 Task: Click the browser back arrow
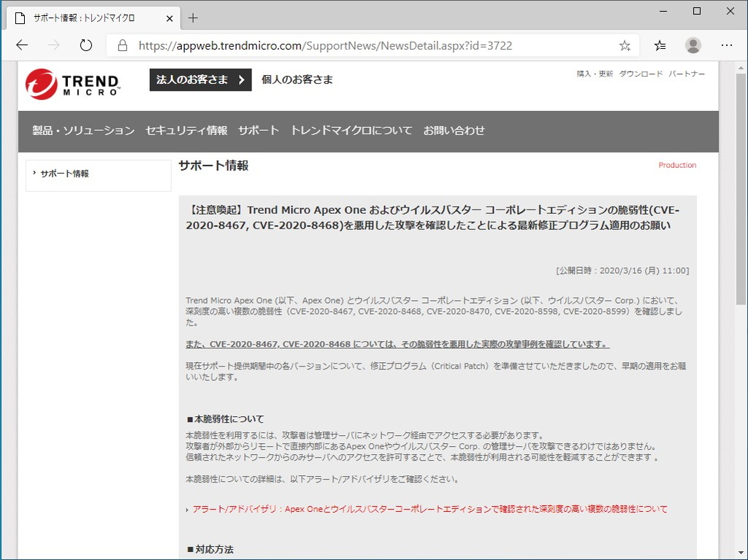click(21, 45)
